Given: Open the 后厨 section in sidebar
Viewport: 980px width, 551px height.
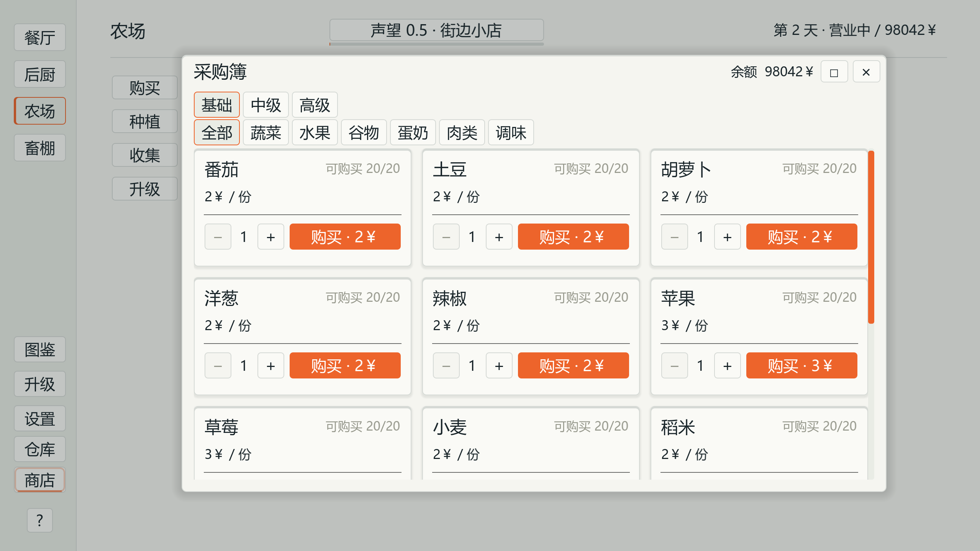Looking at the screenshot, I should coord(40,74).
